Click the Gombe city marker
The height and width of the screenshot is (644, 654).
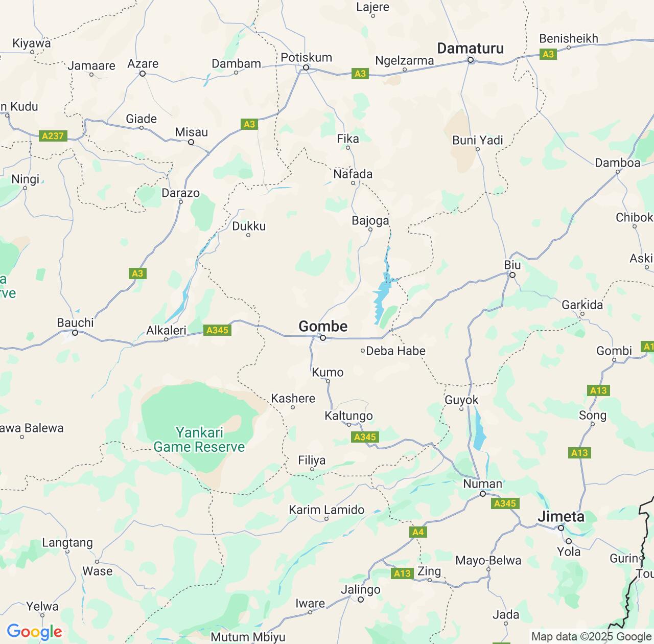[323, 338]
